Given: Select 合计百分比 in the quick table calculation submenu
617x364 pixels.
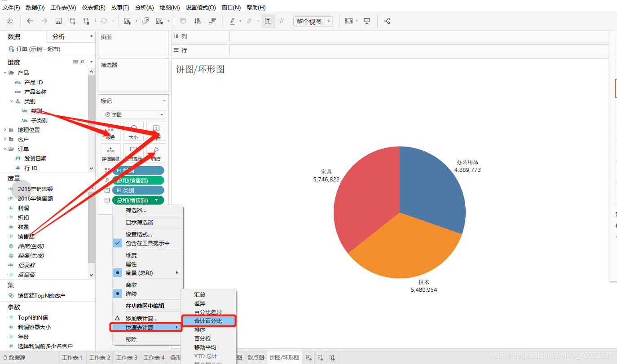Looking at the screenshot, I should pos(209,321).
